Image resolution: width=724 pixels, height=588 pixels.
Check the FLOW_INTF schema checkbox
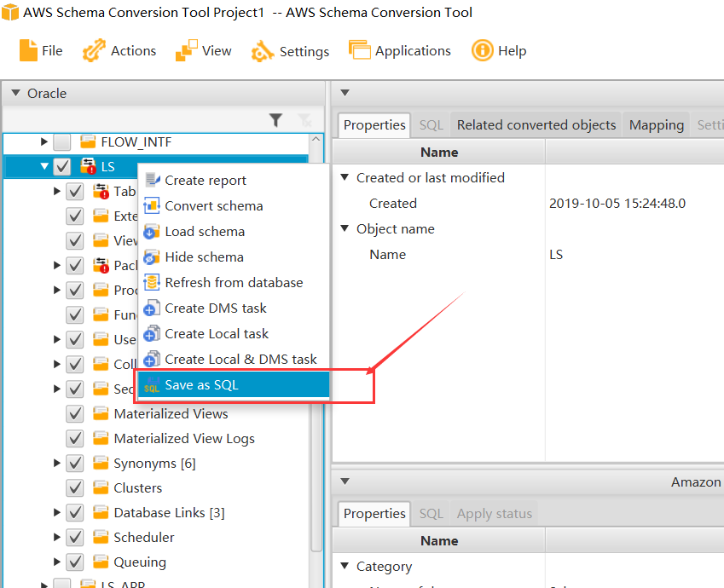[x=62, y=141]
